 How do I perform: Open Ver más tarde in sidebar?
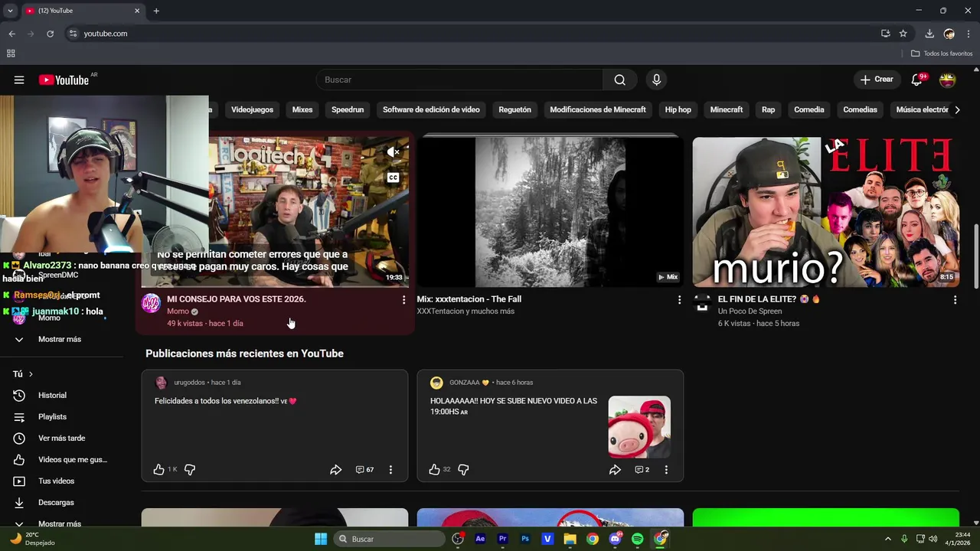click(x=61, y=439)
